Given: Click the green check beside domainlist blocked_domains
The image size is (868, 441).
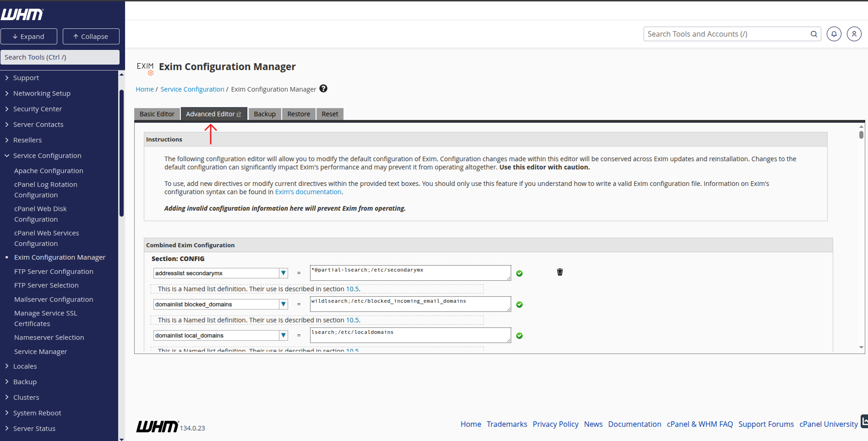Looking at the screenshot, I should [x=519, y=305].
